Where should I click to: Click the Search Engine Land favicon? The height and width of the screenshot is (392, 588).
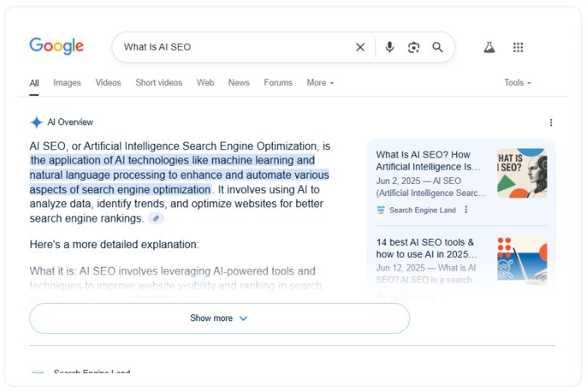(381, 210)
